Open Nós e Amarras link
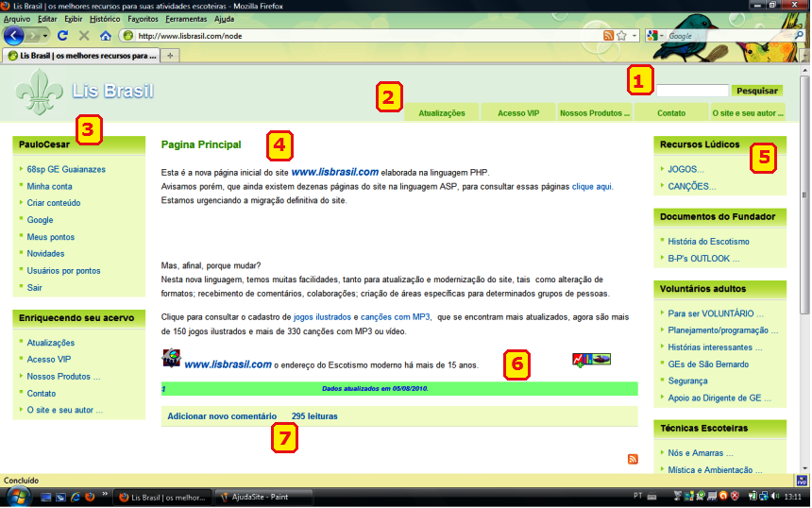 [x=701, y=453]
